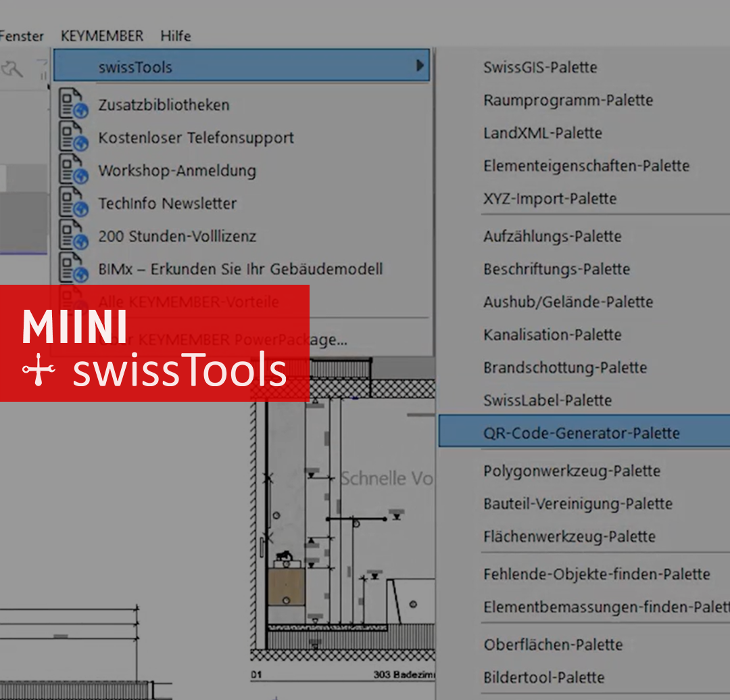Click the 200 Stunden-Volllizenz web document icon
Image resolution: width=730 pixels, height=700 pixels.
click(x=73, y=235)
